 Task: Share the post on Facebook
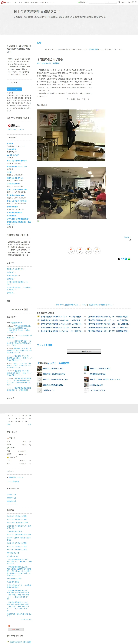tap(123, 259)
